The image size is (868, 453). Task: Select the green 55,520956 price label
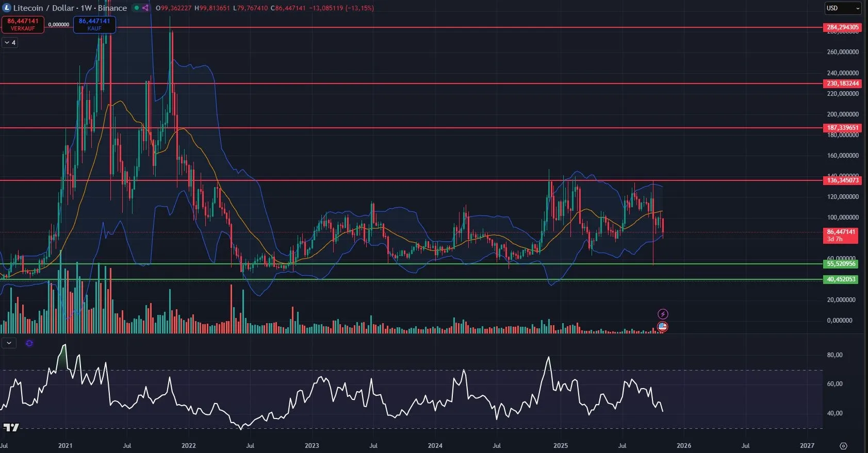coord(841,264)
